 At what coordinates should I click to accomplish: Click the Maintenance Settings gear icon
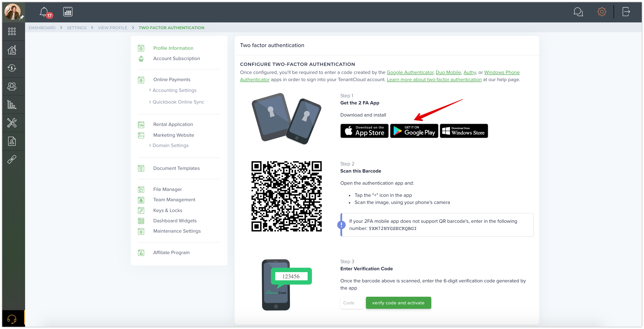(x=141, y=232)
